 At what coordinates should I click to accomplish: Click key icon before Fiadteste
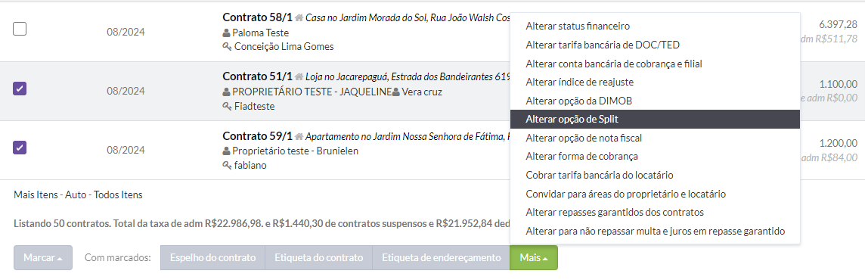[x=227, y=106]
